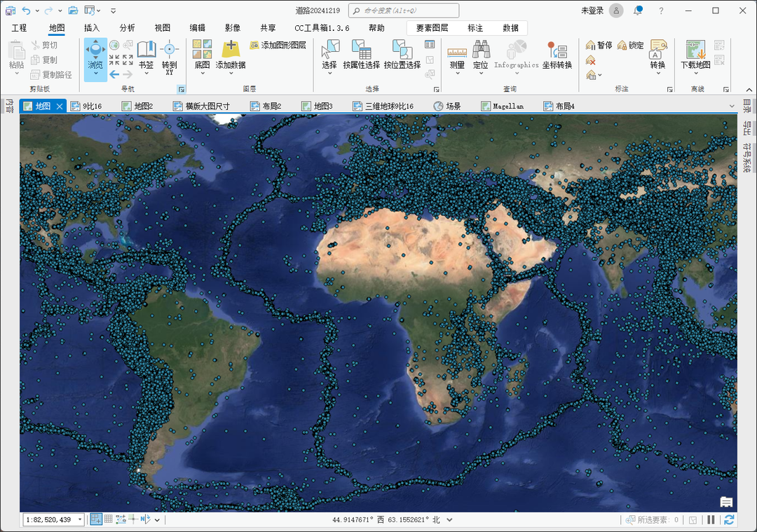Switch to the 插入 (Insert) ribbon tab

pos(92,28)
